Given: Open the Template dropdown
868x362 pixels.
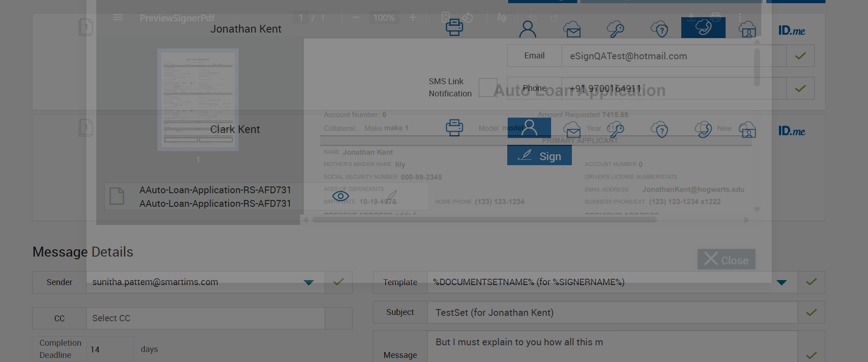Looking at the screenshot, I should tap(782, 282).
